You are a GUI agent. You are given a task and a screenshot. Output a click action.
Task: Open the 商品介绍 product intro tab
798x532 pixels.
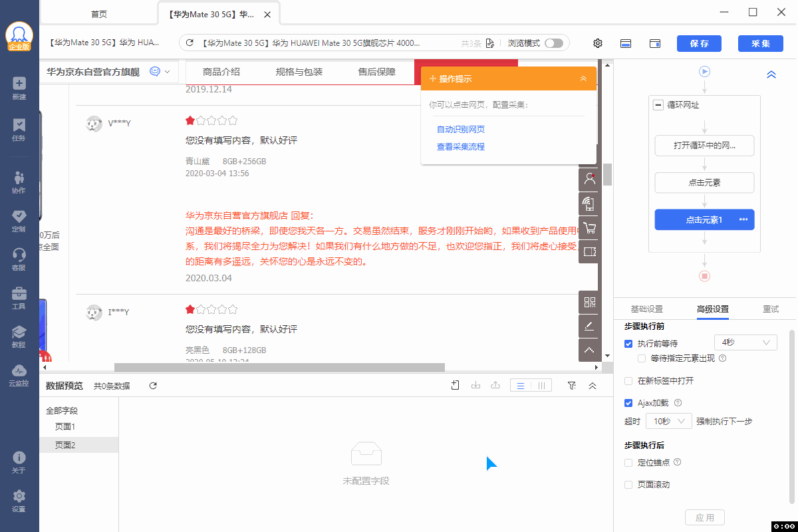(221, 72)
